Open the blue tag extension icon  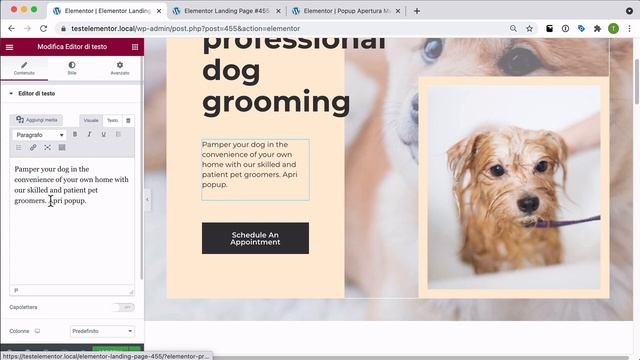[581, 29]
